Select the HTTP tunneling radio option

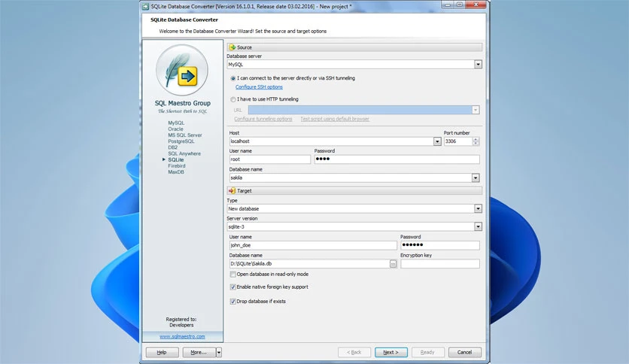tap(233, 99)
